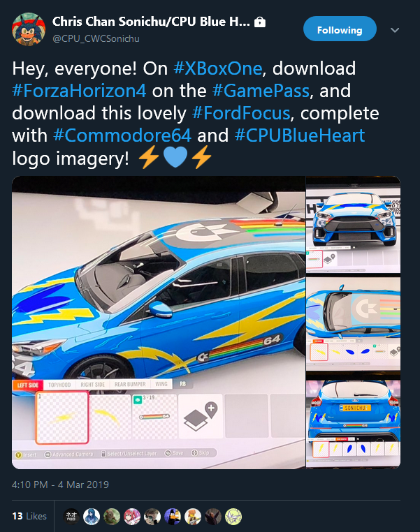Open the blue-haired liker's avatar
Viewport: 420px width, 532px height.
[92, 517]
